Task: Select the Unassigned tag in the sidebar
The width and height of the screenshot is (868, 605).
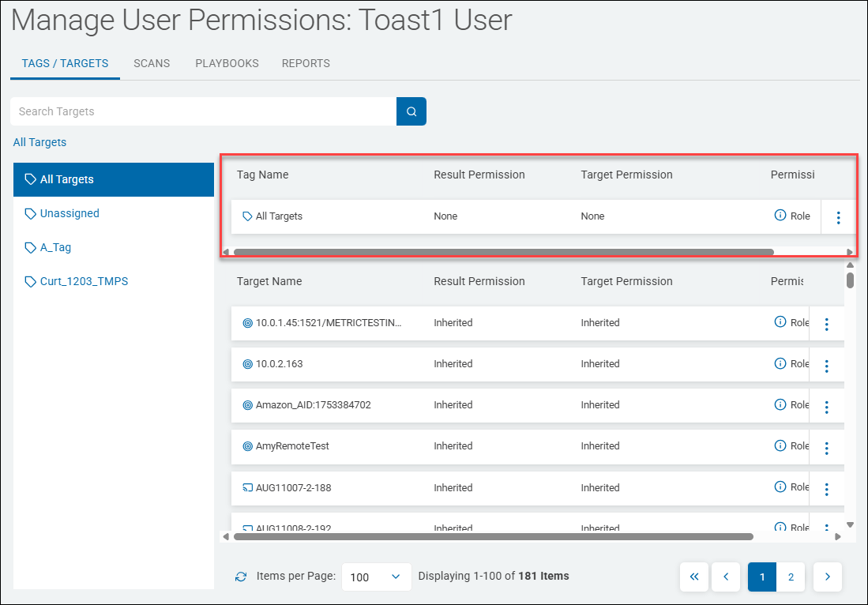Action: [68, 213]
